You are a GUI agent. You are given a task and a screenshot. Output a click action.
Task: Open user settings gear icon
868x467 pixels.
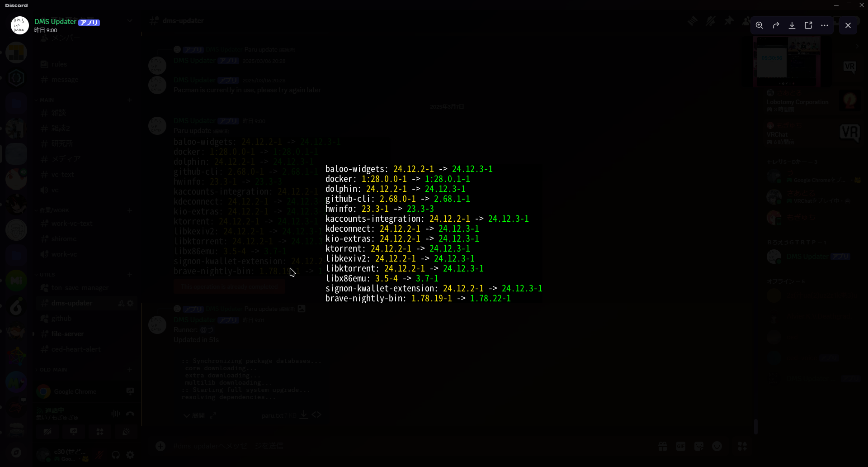[x=130, y=455]
